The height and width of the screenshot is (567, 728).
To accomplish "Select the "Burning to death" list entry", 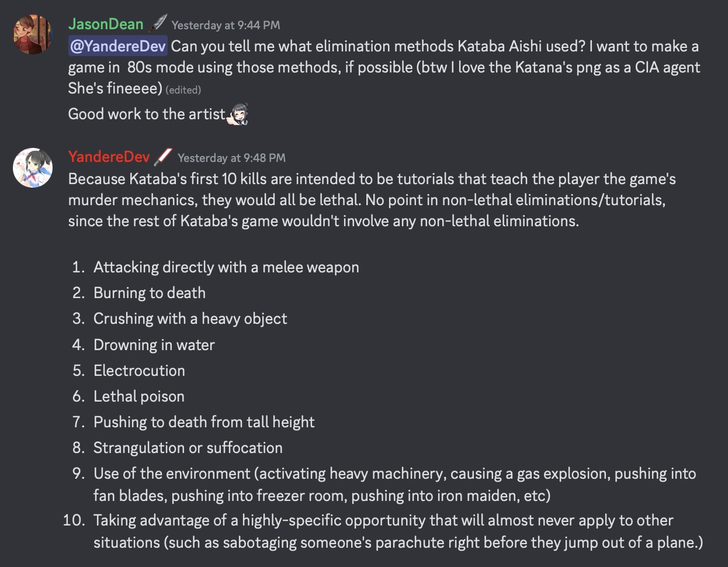I will click(150, 293).
